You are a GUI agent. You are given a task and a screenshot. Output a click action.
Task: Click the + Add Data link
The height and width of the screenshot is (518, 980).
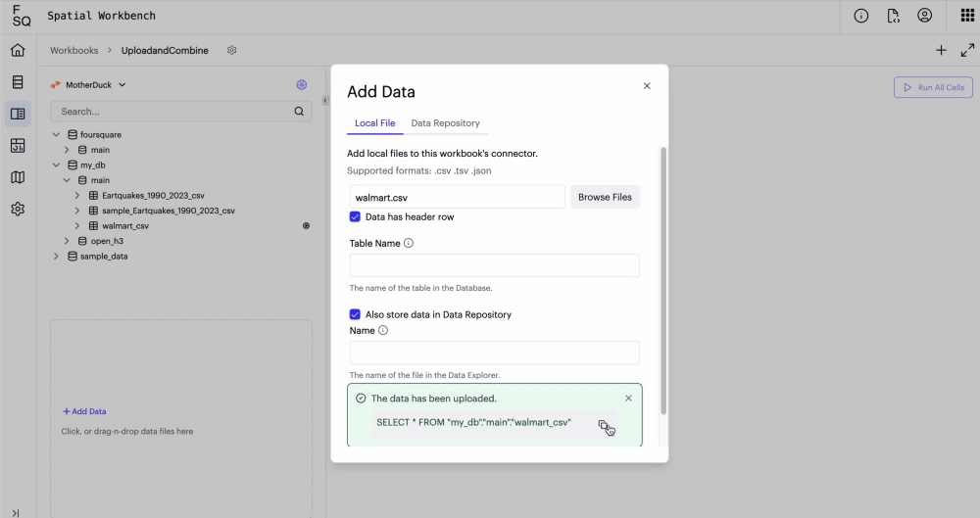[84, 411]
